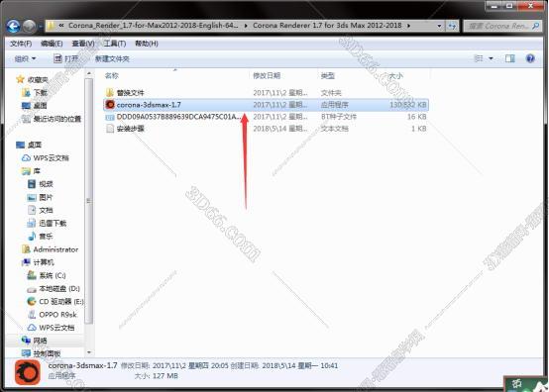Open the 编辑(E) menu
Viewport: 549px width, 392px height.
(52, 44)
